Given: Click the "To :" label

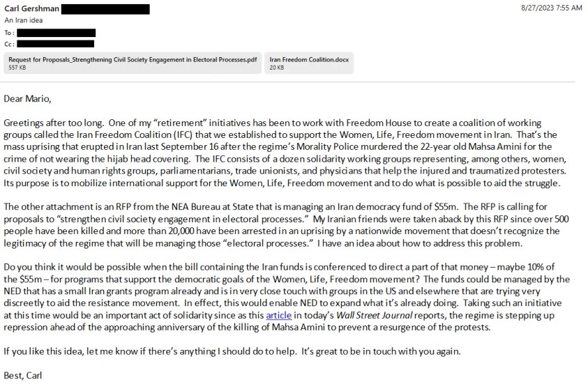Looking at the screenshot, I should [9, 33].
